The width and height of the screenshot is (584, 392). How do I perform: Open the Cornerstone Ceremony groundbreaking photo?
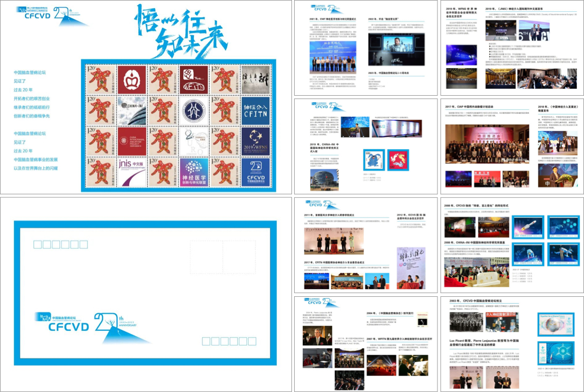(x=477, y=272)
